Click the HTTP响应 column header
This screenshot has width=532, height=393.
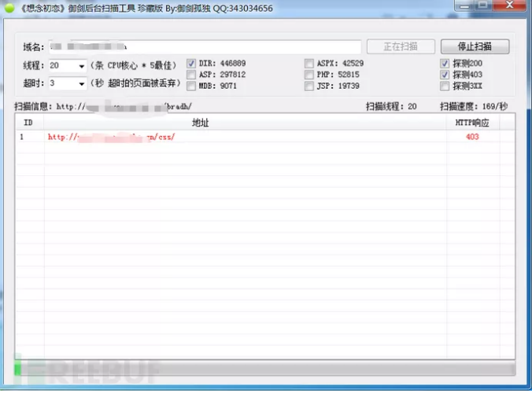tap(473, 123)
